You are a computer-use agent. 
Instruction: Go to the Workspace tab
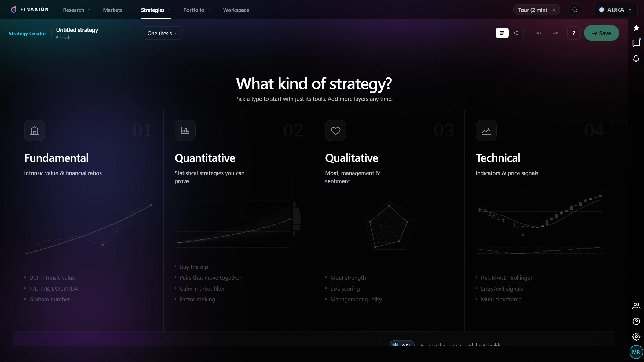pos(236,10)
